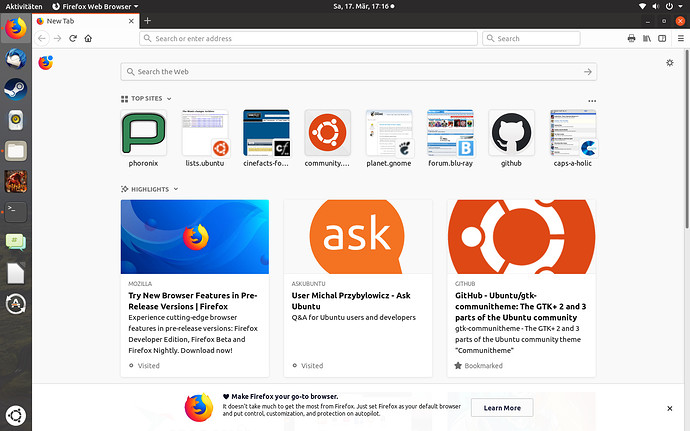Go back using the browser back arrow

click(x=42, y=38)
